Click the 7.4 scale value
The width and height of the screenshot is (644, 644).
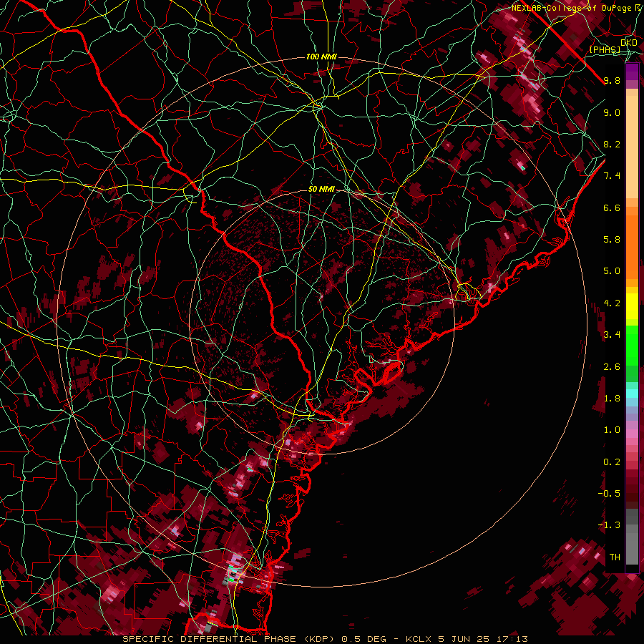point(612,176)
